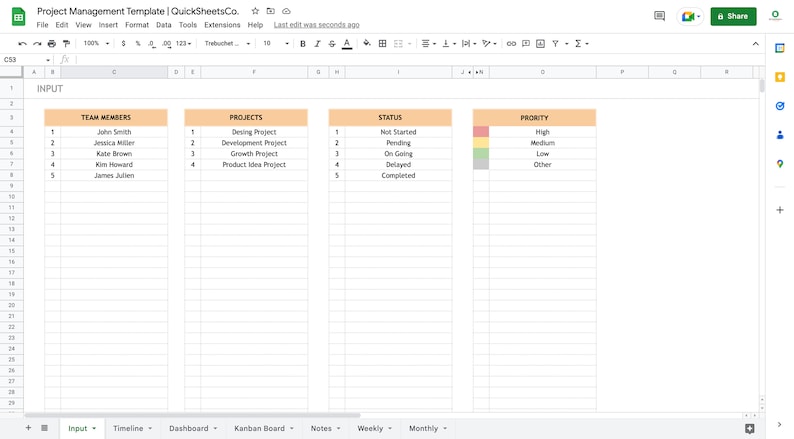Open the font size 10 dropdown
The height and width of the screenshot is (439, 794).
275,44
